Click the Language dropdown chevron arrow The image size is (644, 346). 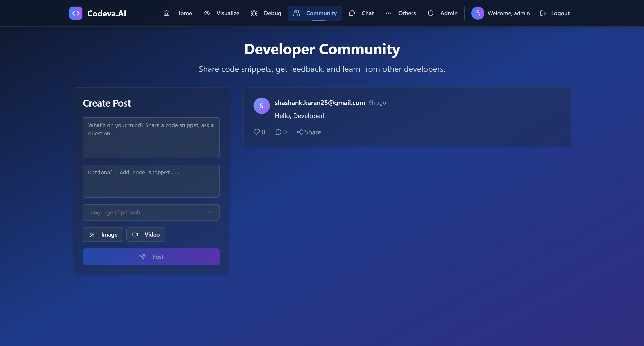pos(211,212)
